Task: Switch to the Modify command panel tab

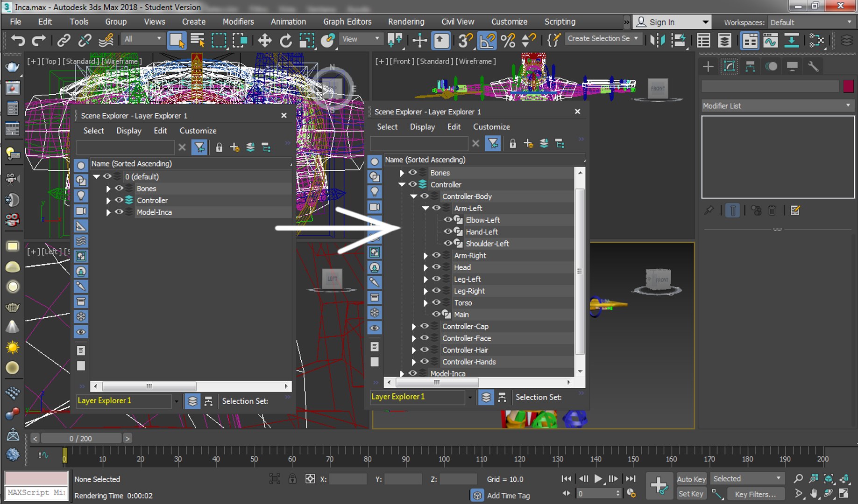Action: pyautogui.click(x=729, y=66)
